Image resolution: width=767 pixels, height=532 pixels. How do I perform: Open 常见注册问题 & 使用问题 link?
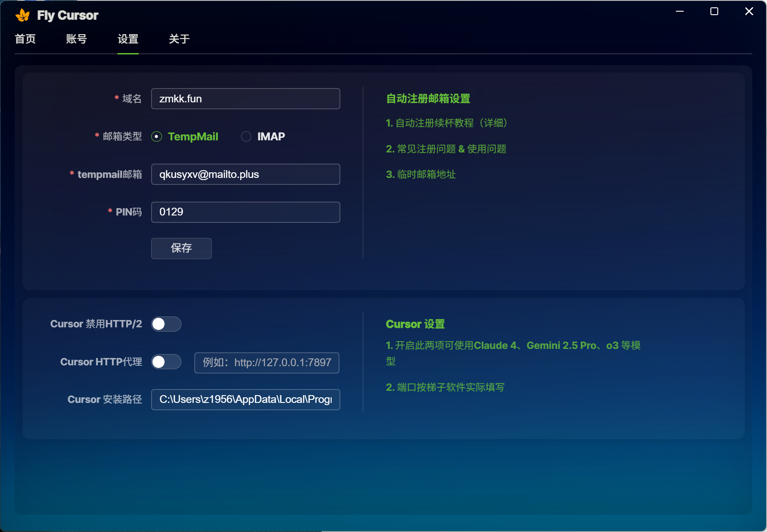click(x=446, y=149)
